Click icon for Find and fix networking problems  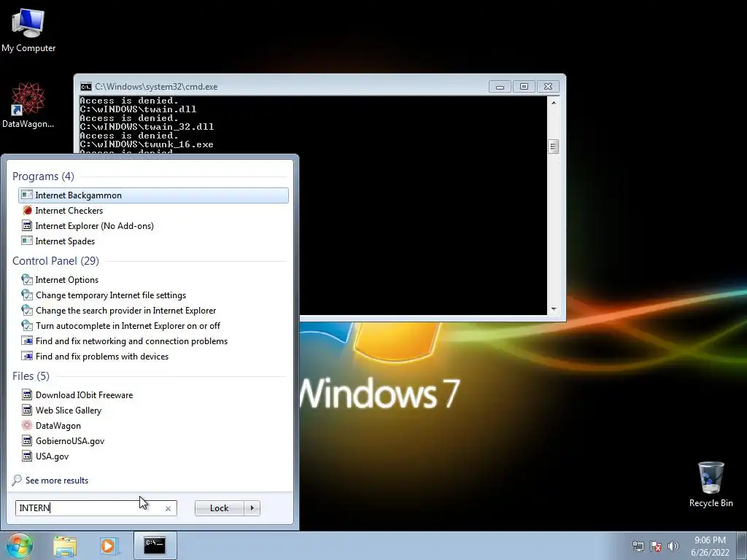(27, 341)
